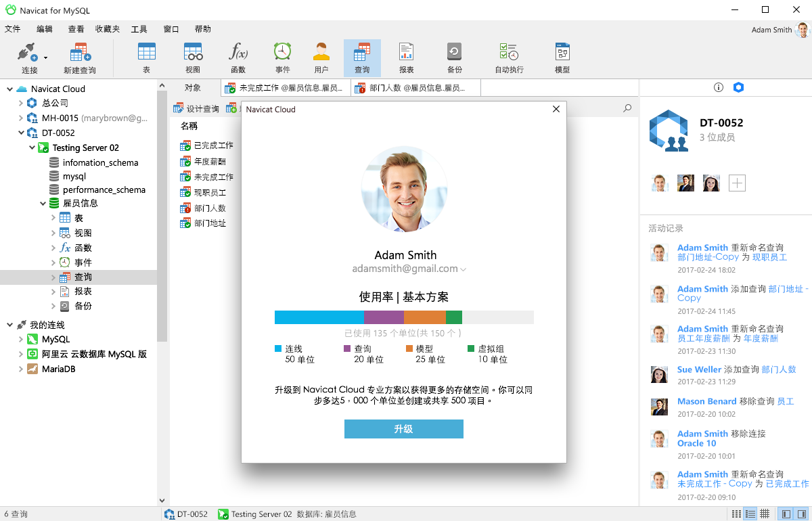Collapse the Testing Server 02 node
This screenshot has height=521, width=812.
(x=32, y=148)
